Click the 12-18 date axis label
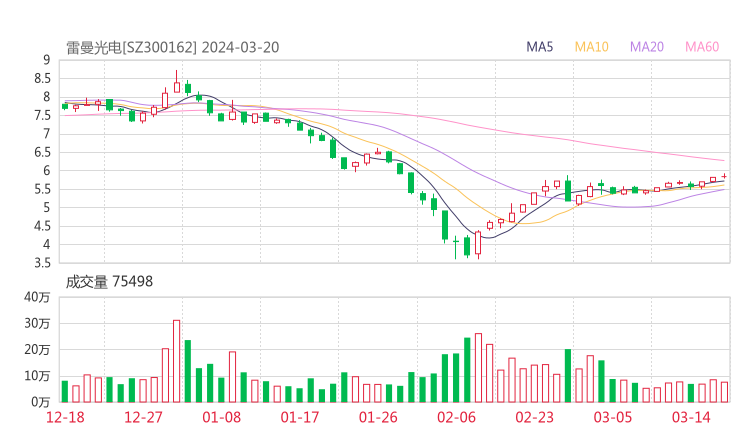740x440 pixels. click(x=65, y=417)
